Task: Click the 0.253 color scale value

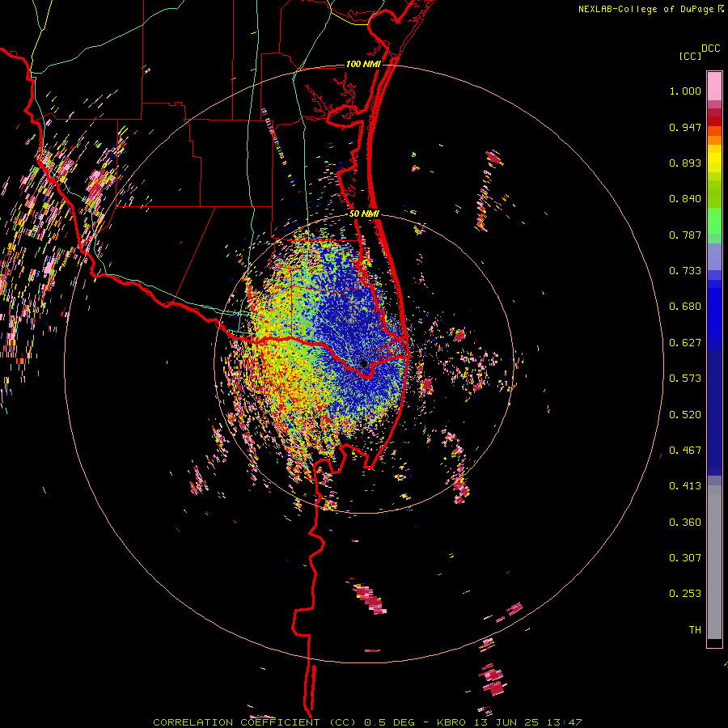Action: pyautogui.click(x=685, y=594)
